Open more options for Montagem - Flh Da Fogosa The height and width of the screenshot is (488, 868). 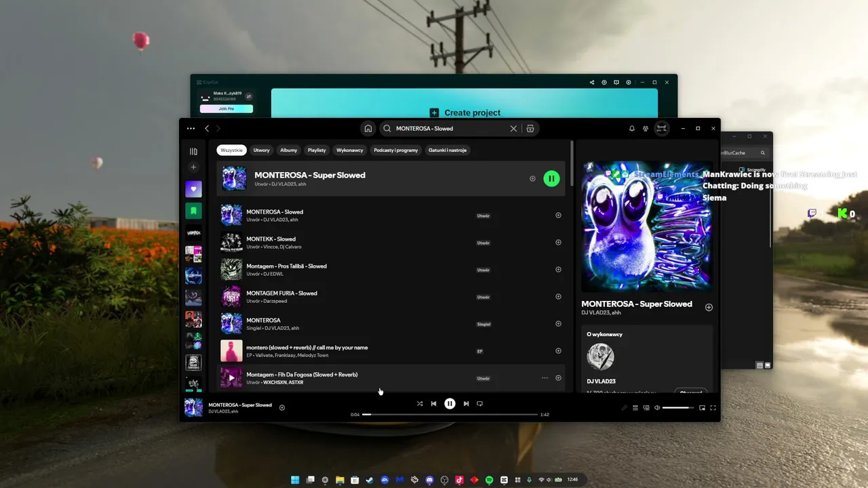click(x=545, y=378)
